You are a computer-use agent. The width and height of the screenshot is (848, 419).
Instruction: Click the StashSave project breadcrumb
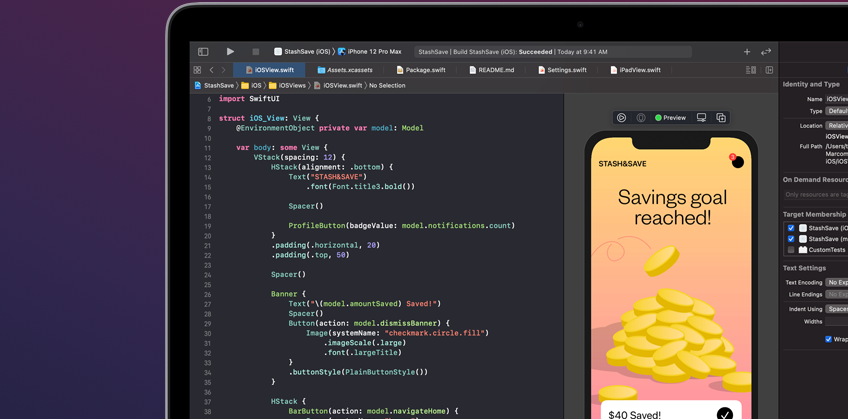point(215,85)
